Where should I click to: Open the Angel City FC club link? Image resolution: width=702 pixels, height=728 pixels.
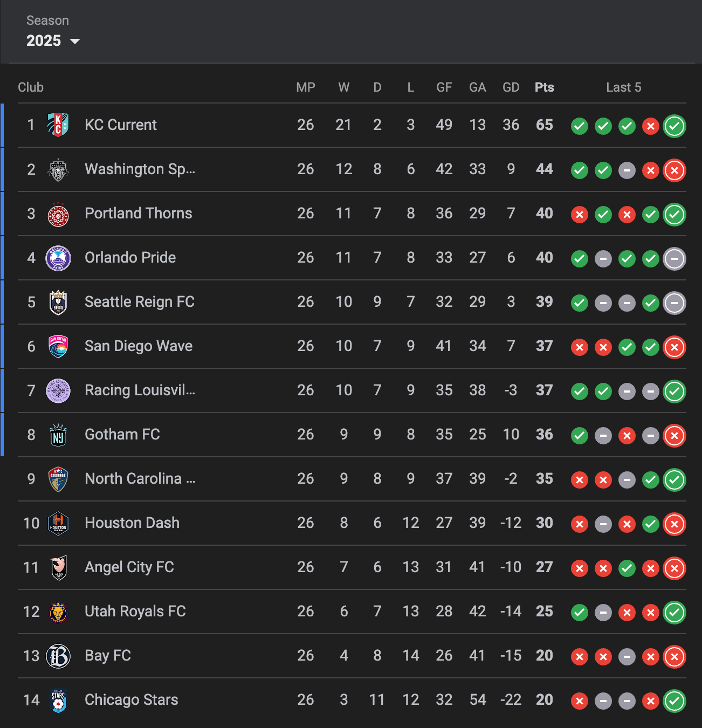click(129, 567)
